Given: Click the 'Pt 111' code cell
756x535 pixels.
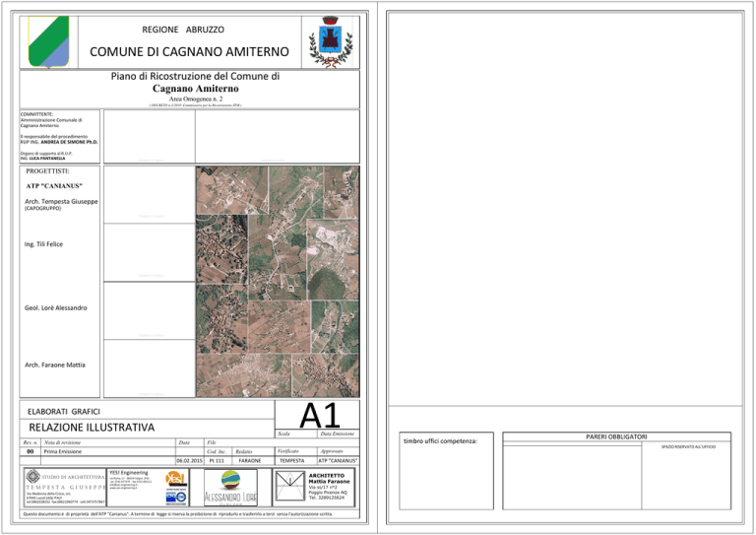Looking at the screenshot, I should 217,461.
